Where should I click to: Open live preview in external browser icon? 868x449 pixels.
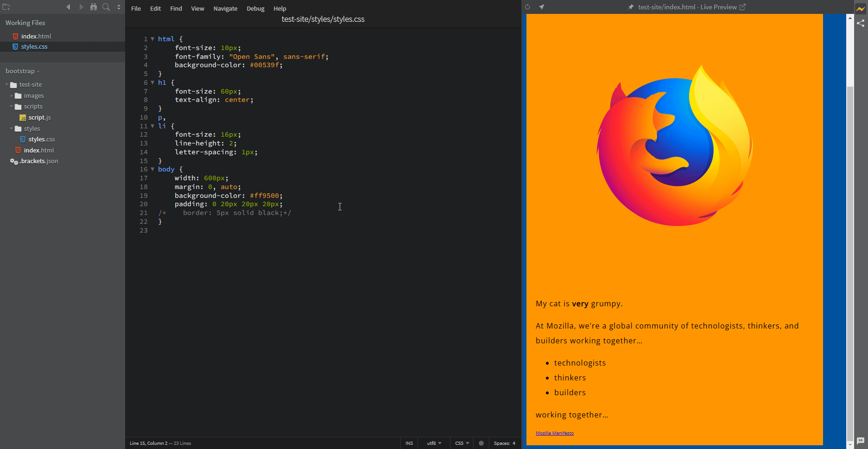[x=742, y=7]
